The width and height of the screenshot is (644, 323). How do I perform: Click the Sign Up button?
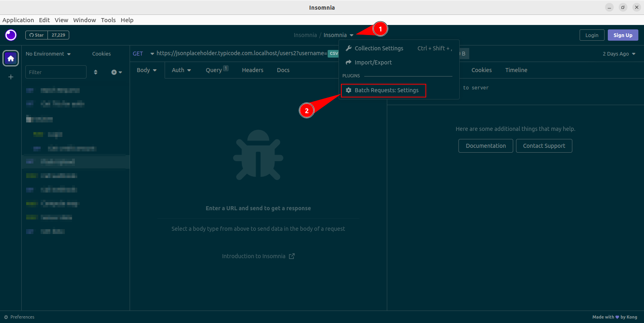point(623,35)
